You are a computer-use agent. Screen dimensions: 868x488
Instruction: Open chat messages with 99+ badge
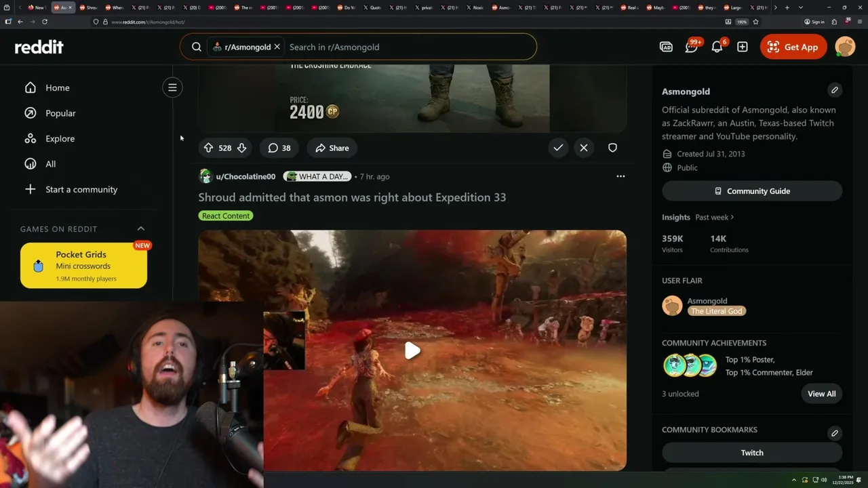[x=692, y=47]
